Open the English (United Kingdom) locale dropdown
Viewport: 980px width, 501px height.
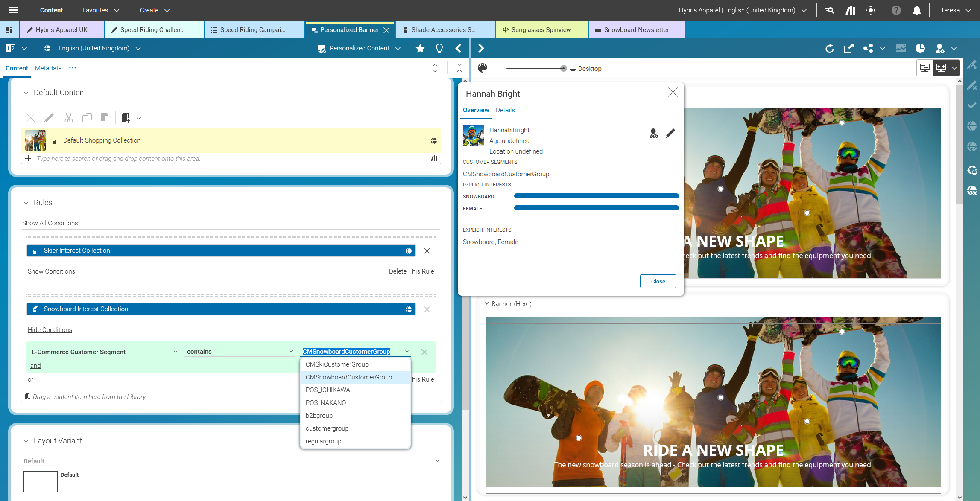(x=138, y=48)
